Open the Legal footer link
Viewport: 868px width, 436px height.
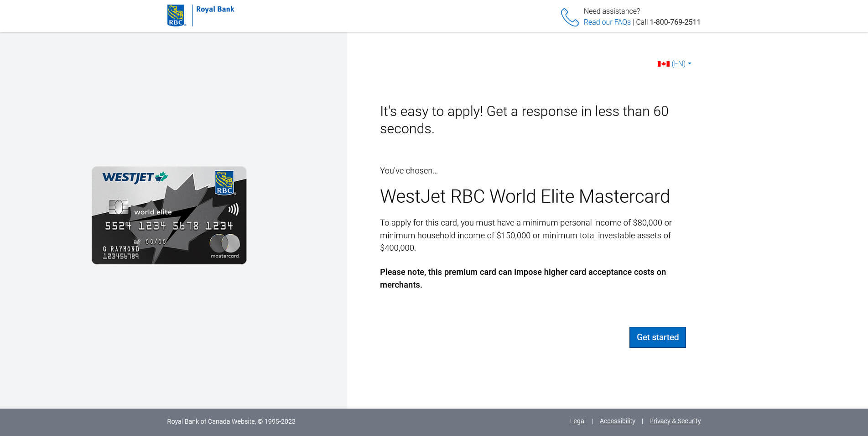pyautogui.click(x=577, y=421)
